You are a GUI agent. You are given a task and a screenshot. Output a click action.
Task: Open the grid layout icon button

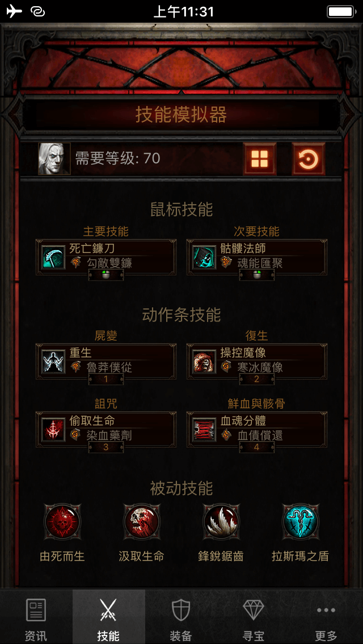[x=259, y=159]
